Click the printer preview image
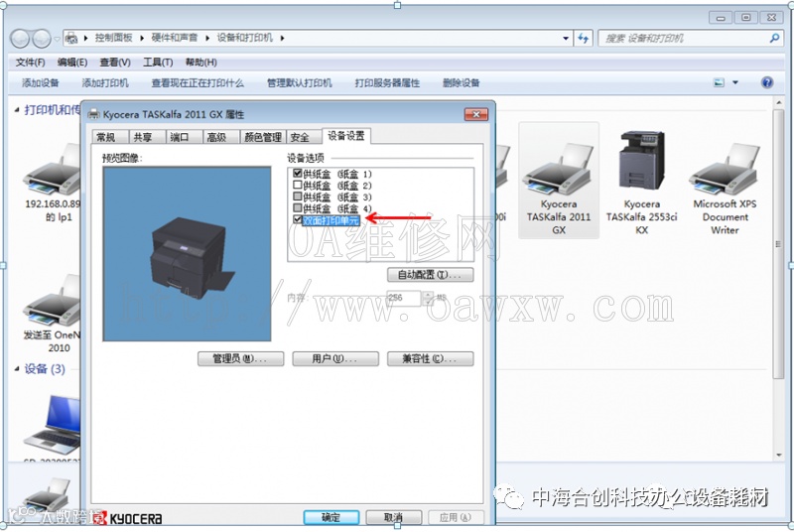Viewport: 794px width, 532px height. click(187, 254)
